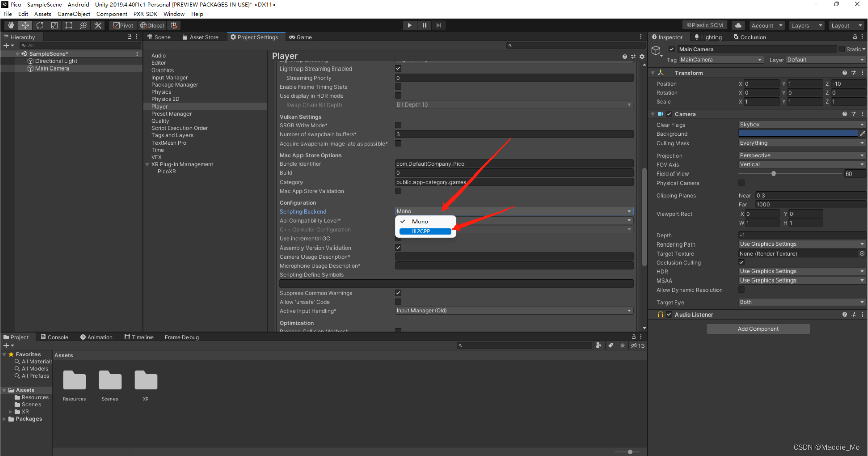Open Audio Listener component help icon
Viewport: 868px width, 456px height.
pos(844,314)
